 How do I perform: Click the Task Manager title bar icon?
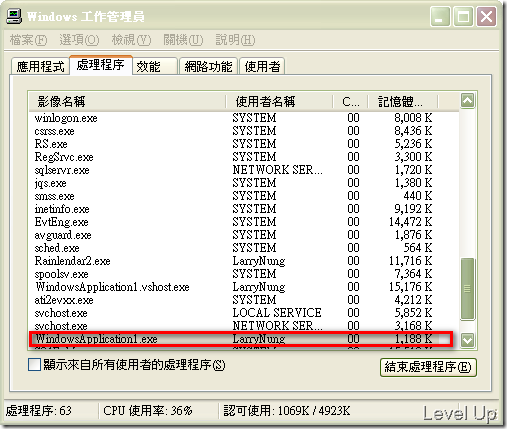point(14,16)
